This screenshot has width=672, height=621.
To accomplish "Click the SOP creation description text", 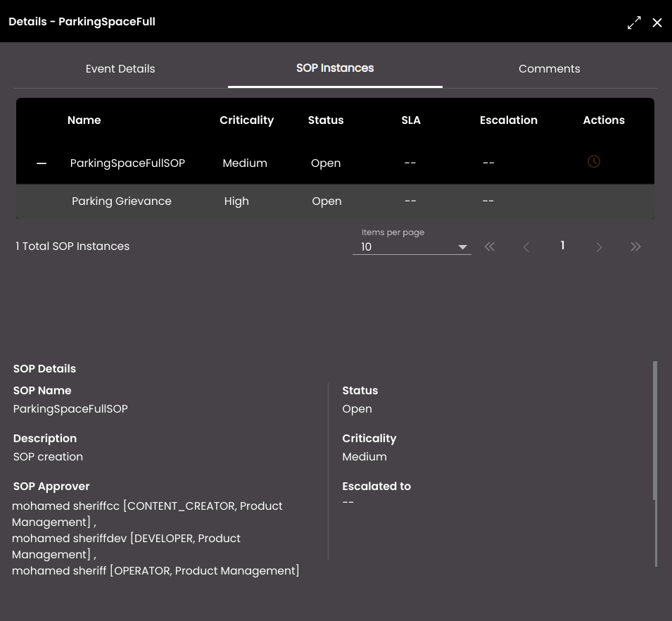I will (x=48, y=457).
